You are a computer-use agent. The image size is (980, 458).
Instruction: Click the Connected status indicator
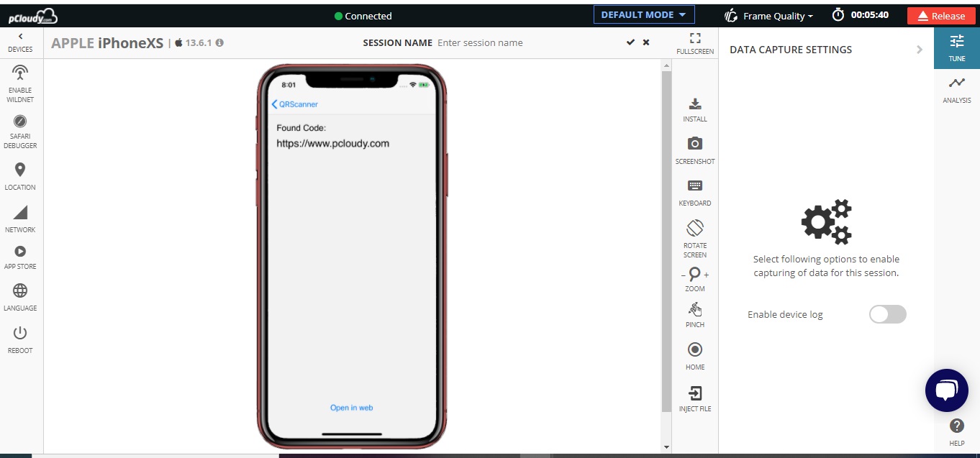click(x=363, y=16)
